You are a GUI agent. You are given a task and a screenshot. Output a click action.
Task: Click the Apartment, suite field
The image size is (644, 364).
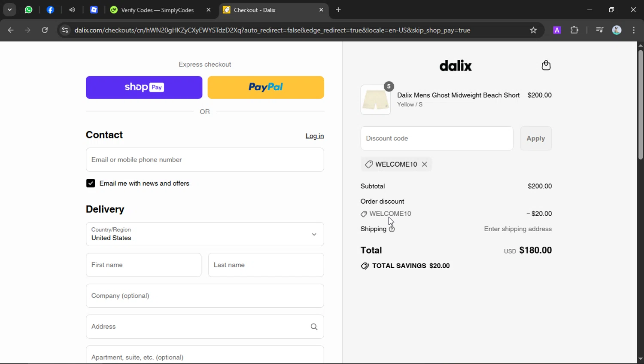coord(205,355)
